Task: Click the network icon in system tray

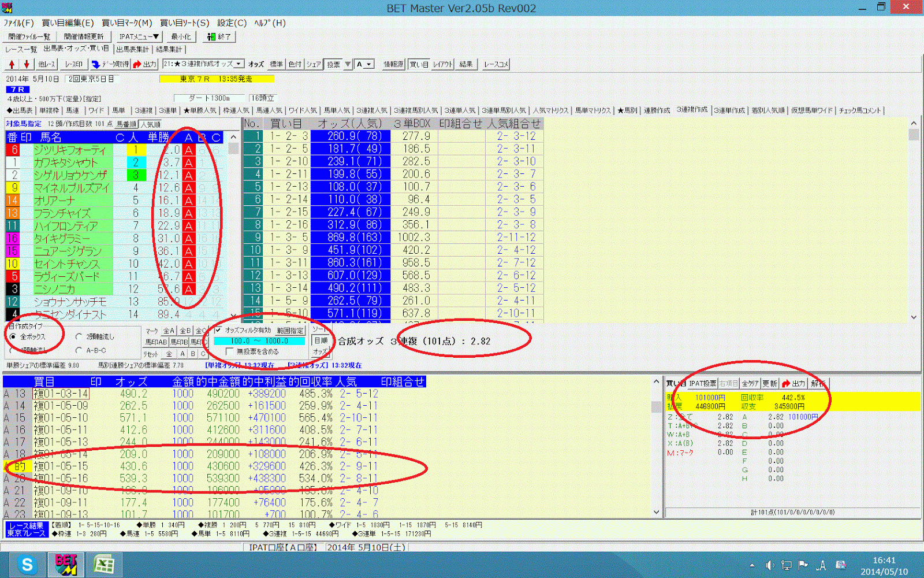Action: coord(787,565)
